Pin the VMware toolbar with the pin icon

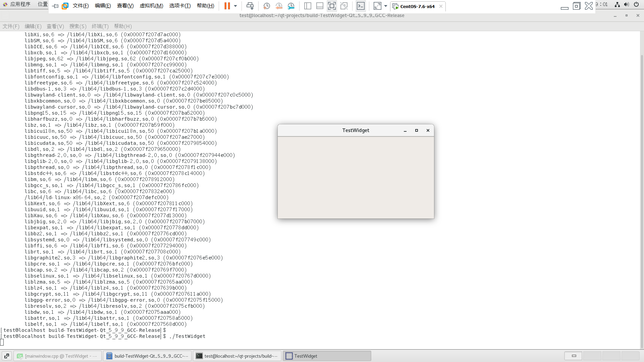point(55,6)
